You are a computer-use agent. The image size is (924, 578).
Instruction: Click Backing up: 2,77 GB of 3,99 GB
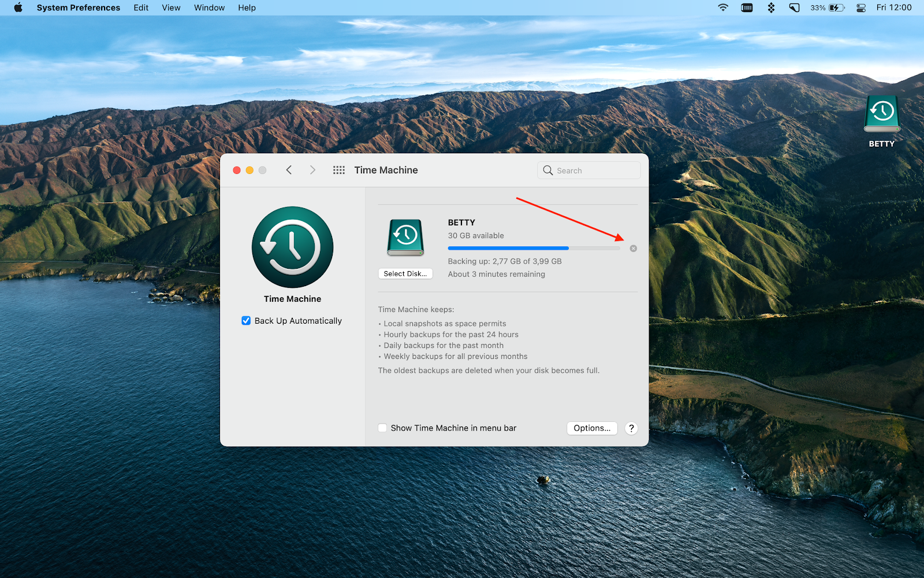pyautogui.click(x=505, y=261)
